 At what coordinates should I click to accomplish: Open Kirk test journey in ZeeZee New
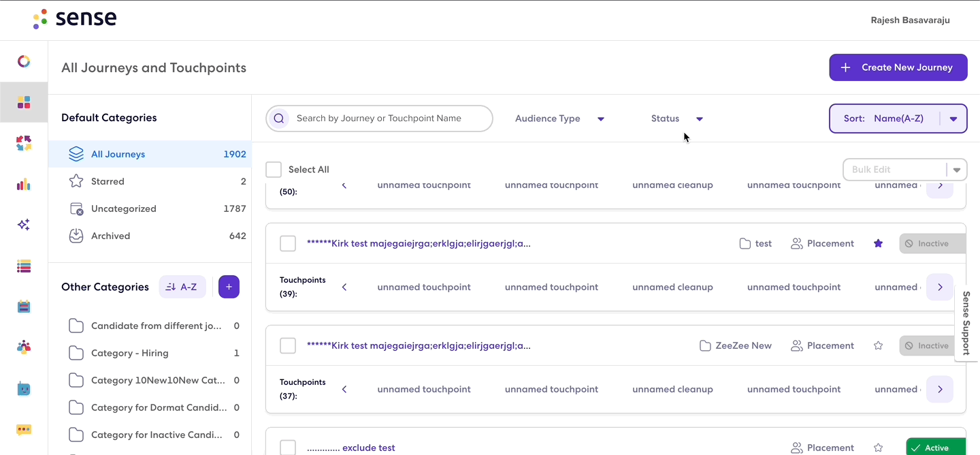419,345
